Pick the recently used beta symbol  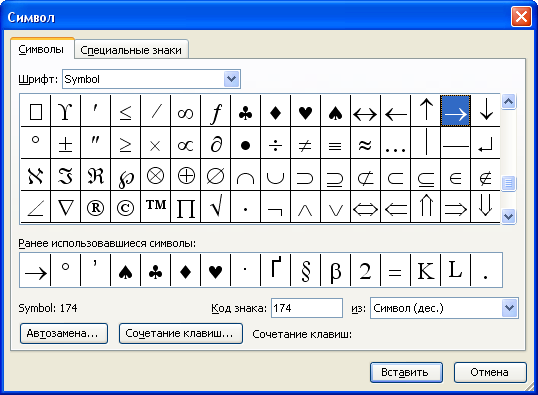click(336, 270)
